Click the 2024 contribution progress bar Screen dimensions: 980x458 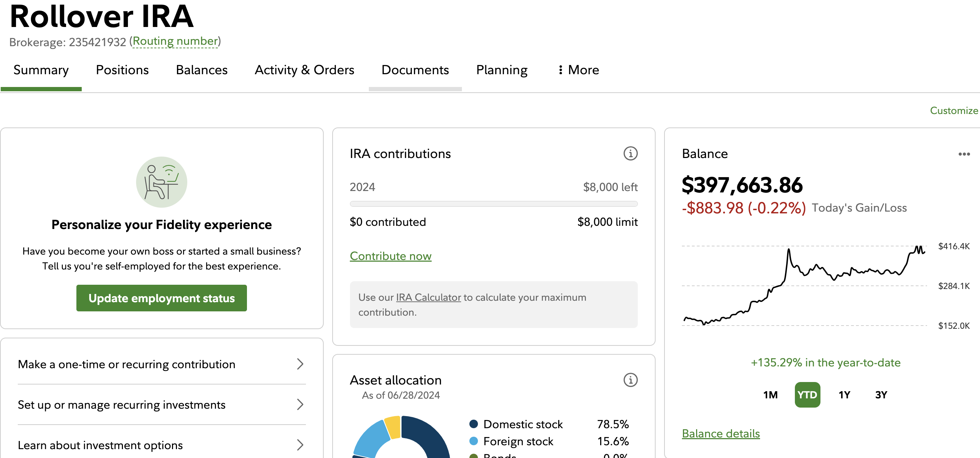[x=494, y=204]
